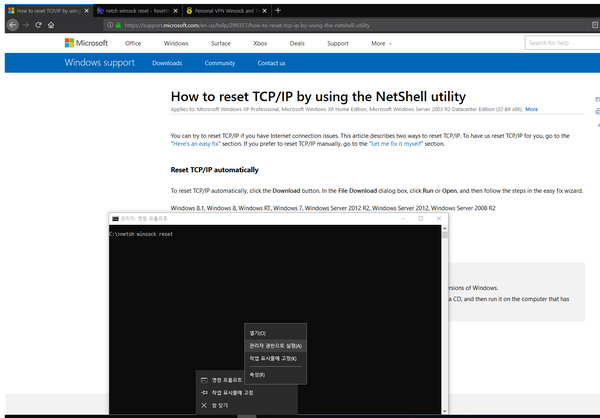Click the Command Prompt icon in jump list
Viewport: 600px width, 418px height.
(x=204, y=380)
